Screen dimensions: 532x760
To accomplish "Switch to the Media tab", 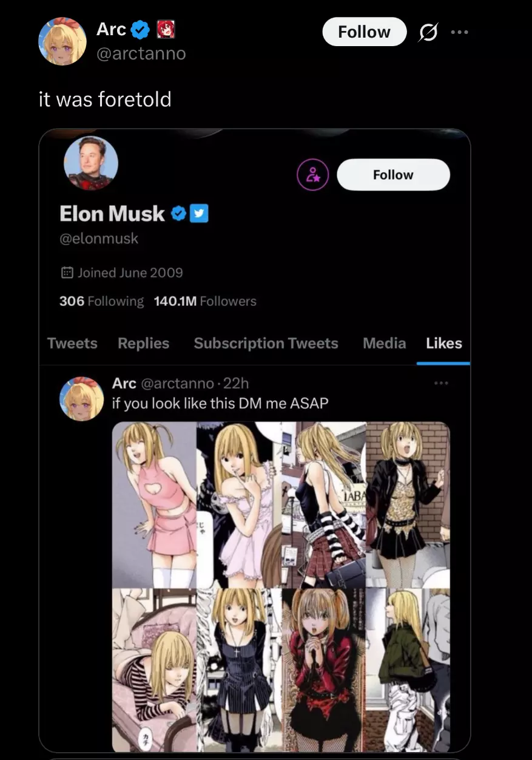I will coord(384,343).
